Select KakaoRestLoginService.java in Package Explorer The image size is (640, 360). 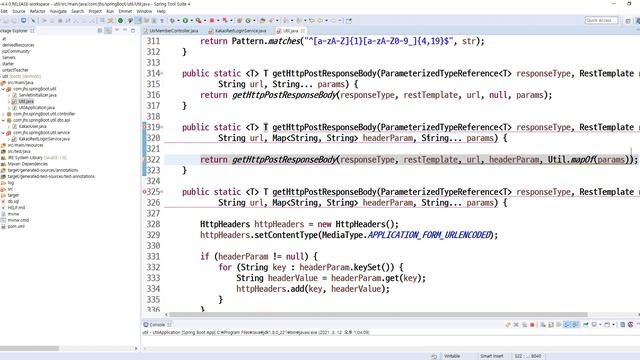point(44,139)
